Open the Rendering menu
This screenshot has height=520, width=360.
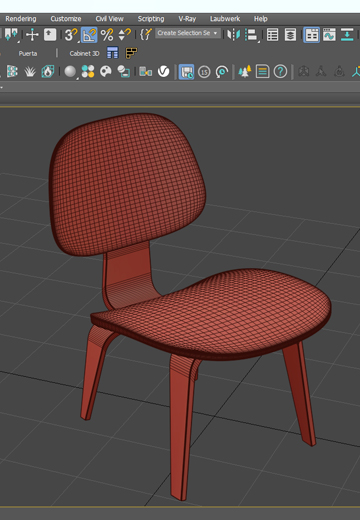pos(21,19)
